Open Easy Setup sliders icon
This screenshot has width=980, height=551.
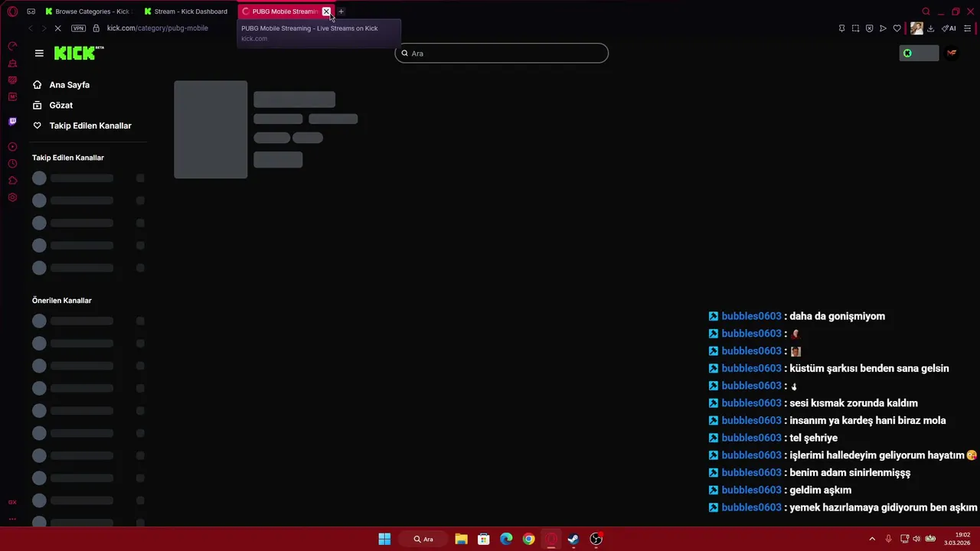[x=967, y=28]
